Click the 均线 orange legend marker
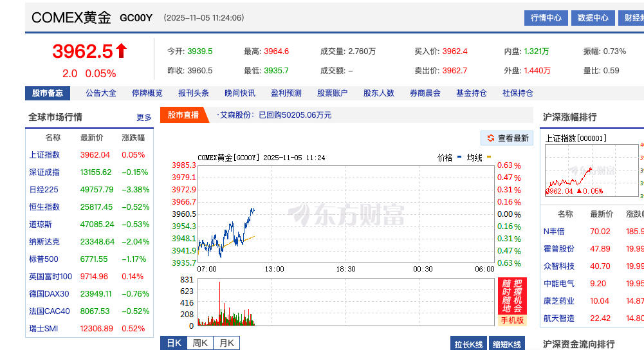Image resolution: width=644 pixels, height=350 pixels. tap(489, 157)
